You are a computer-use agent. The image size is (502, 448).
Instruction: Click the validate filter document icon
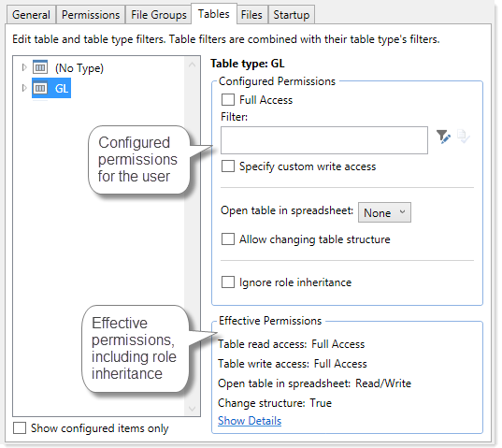coord(464,137)
